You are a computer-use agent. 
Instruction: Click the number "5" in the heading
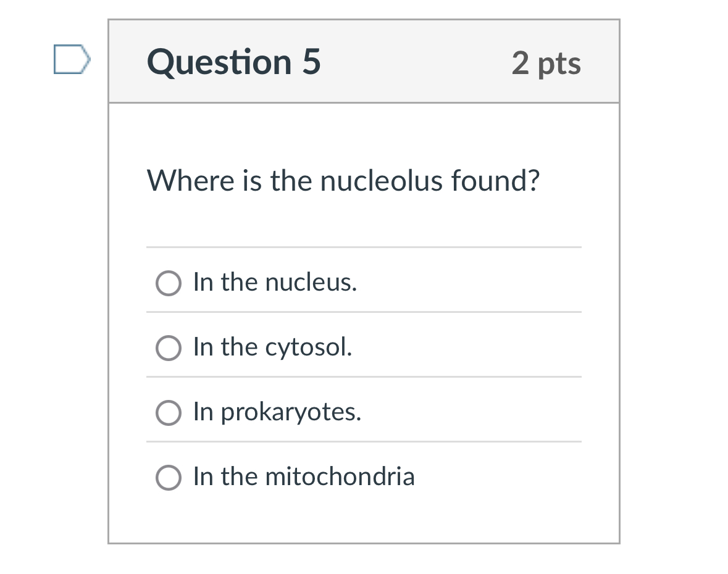[x=311, y=62]
